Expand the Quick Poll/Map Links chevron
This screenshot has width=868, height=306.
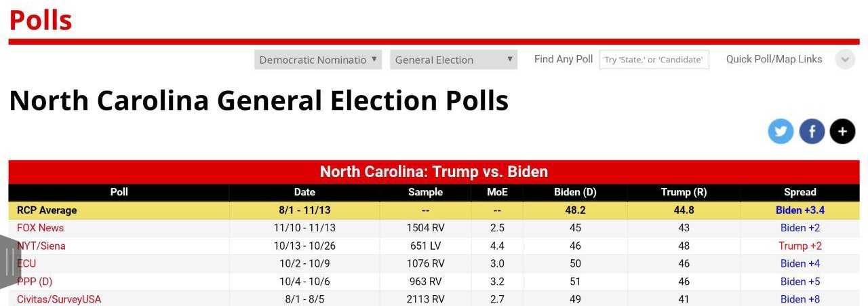tap(845, 60)
